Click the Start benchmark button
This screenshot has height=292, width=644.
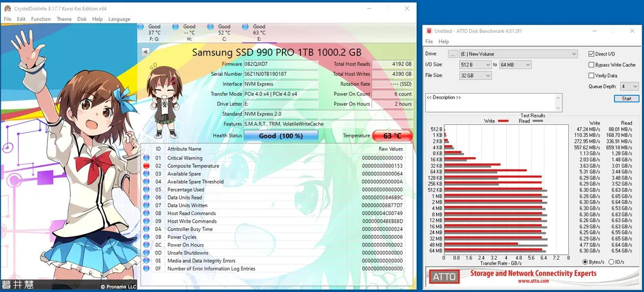(626, 99)
